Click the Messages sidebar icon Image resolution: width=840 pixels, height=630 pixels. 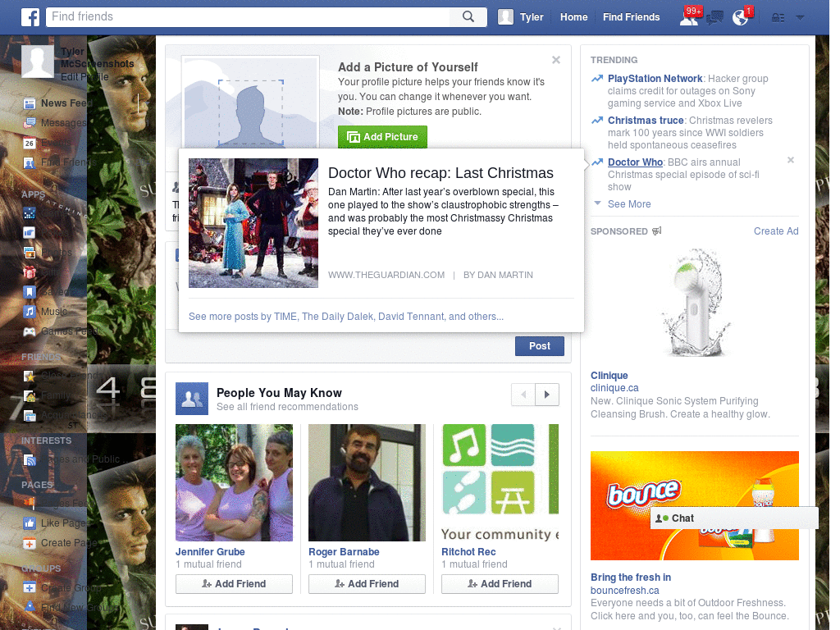[x=30, y=123]
